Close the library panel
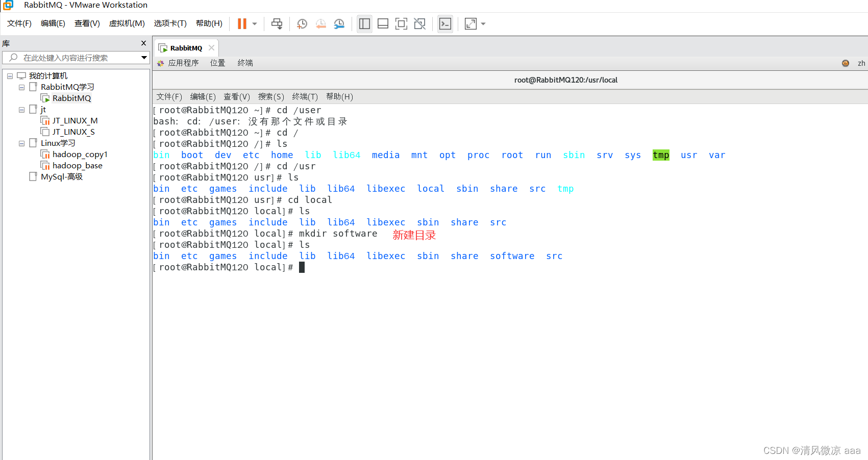The width and height of the screenshot is (868, 460). click(x=143, y=43)
